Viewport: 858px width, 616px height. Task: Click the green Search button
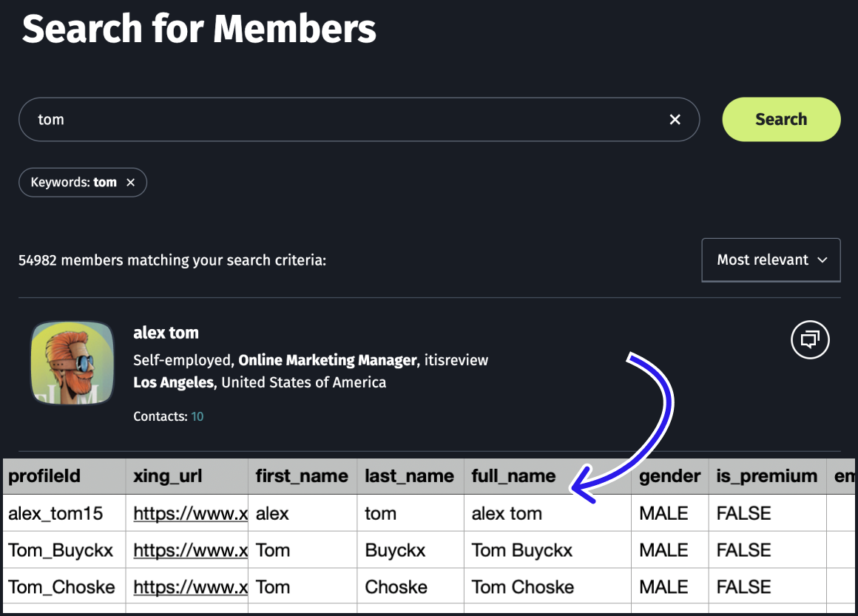[x=780, y=120]
